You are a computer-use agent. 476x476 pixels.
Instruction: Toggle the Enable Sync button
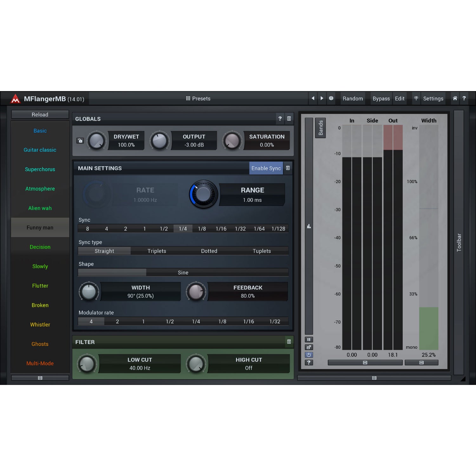coord(266,168)
